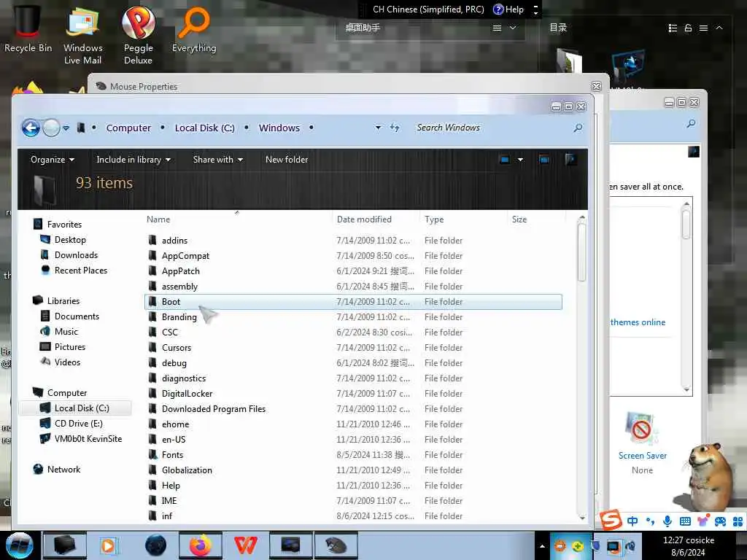The height and width of the screenshot is (560, 747).
Task: Open Recent Places under Favorites
Action: (x=80, y=270)
